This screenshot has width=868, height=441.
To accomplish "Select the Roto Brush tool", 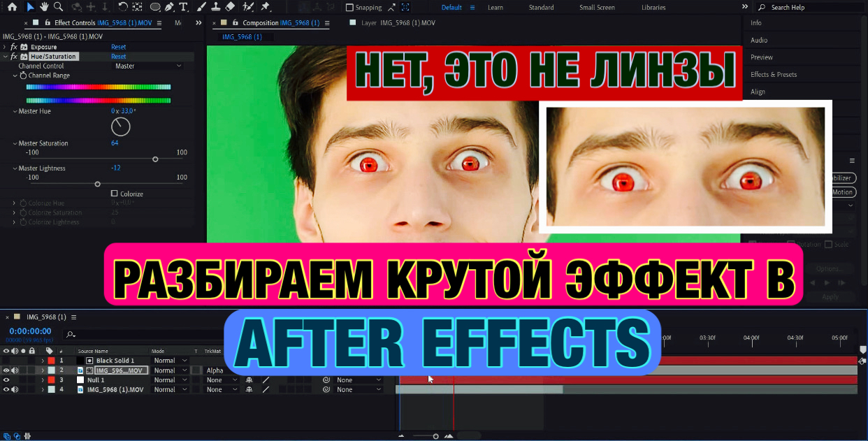I will (x=248, y=7).
